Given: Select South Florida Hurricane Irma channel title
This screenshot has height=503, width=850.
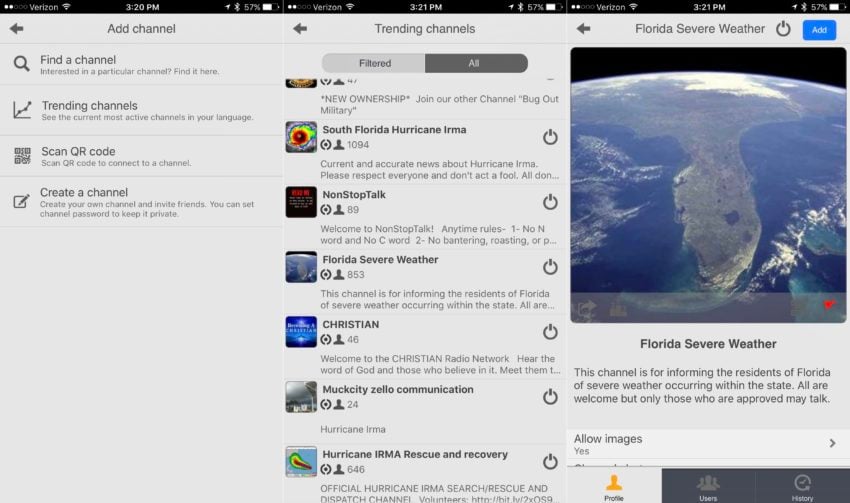Looking at the screenshot, I should click(394, 130).
